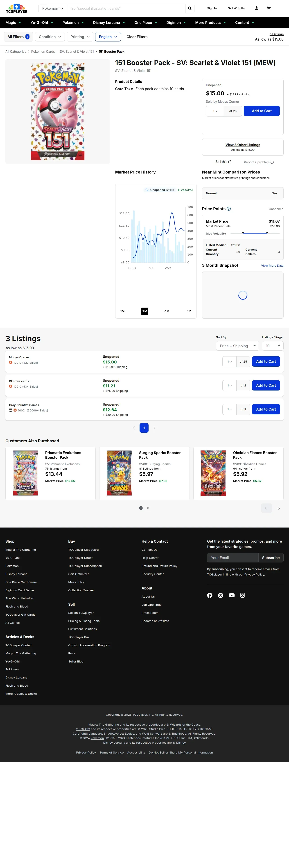
Task: Click Gray Gauntlet Games direct store icon
Action: click(10, 410)
